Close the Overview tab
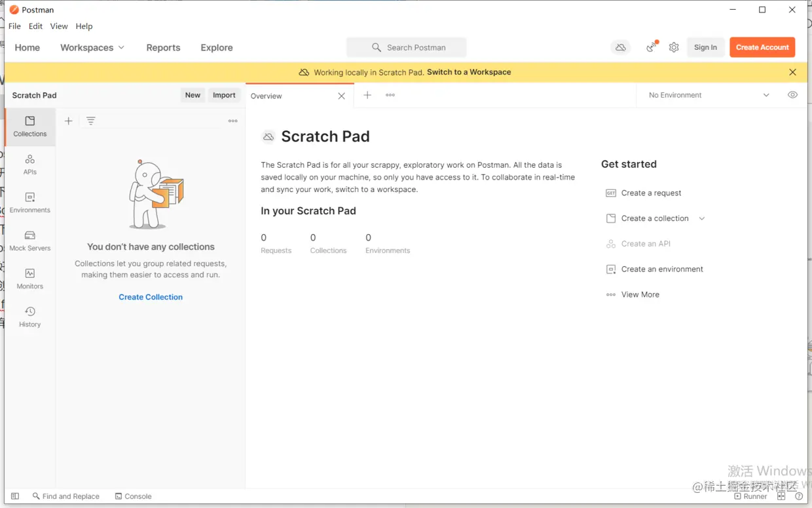 coord(341,96)
